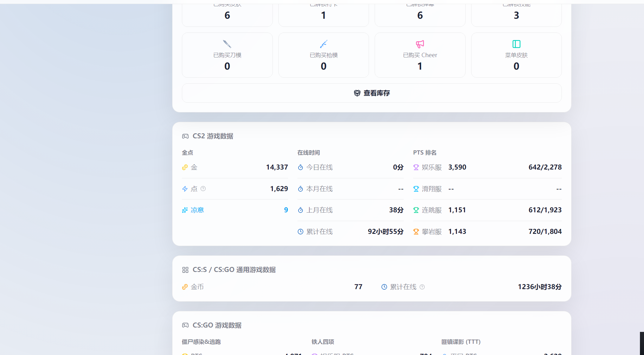The height and width of the screenshot is (355, 644).
Task: Select last month's online time 38分
Action: pyautogui.click(x=396, y=210)
